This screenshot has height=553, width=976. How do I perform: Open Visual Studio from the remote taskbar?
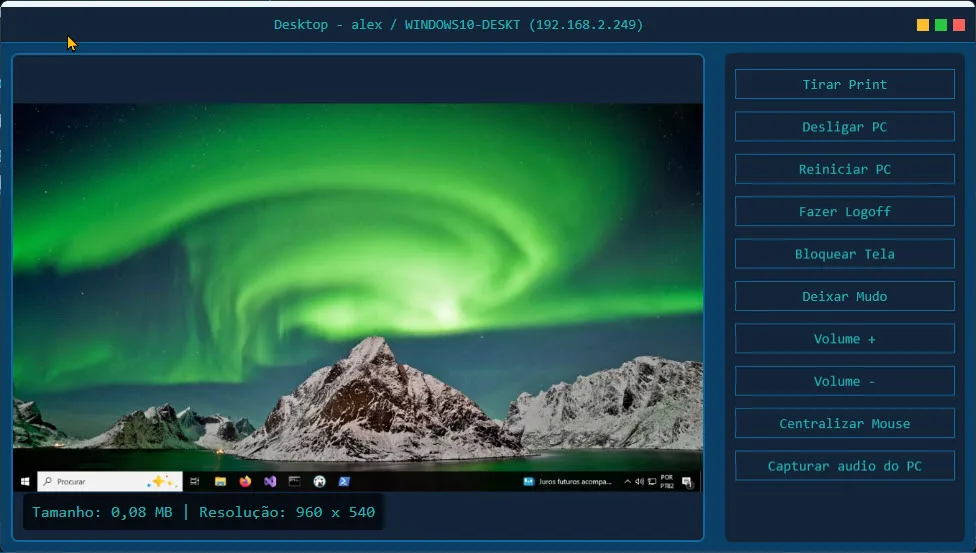(270, 481)
